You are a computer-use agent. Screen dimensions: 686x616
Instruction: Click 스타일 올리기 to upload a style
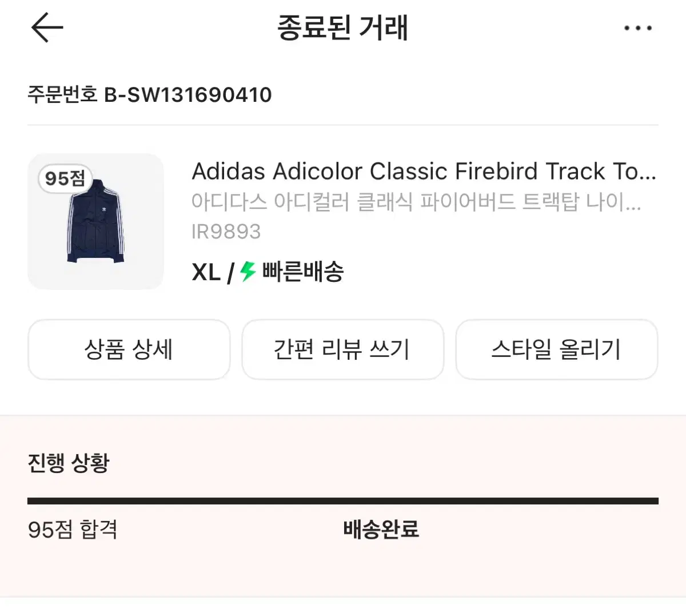556,349
